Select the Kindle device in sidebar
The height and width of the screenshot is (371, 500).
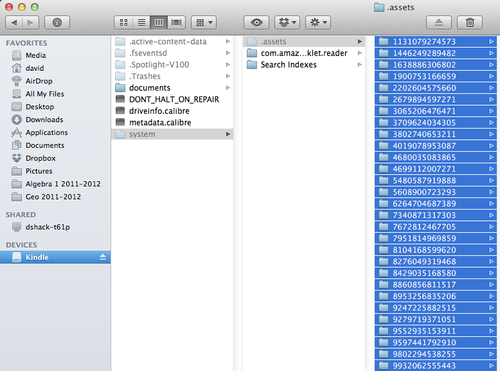[55, 257]
